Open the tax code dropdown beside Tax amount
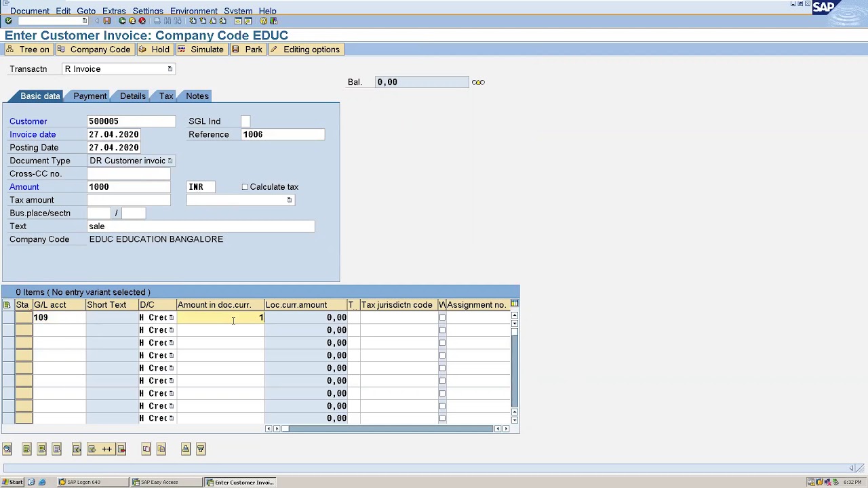The width and height of the screenshot is (868, 488). coord(290,200)
